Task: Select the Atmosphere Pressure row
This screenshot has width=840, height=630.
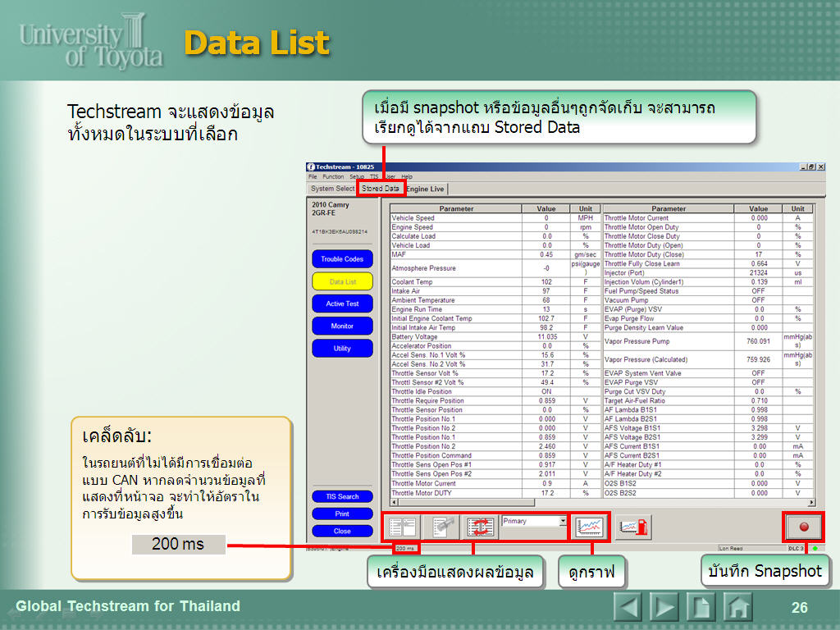Action: pyautogui.click(x=495, y=268)
